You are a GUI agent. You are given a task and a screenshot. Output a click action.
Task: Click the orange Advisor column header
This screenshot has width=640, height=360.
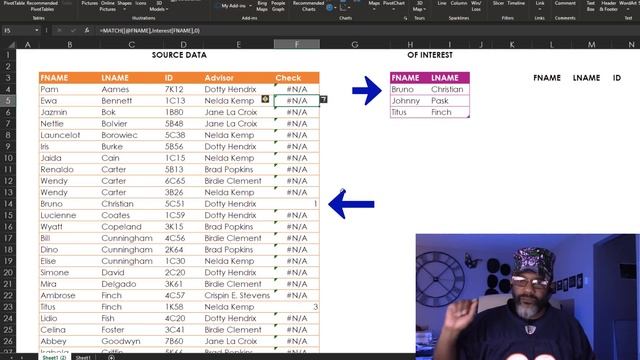[x=238, y=78]
